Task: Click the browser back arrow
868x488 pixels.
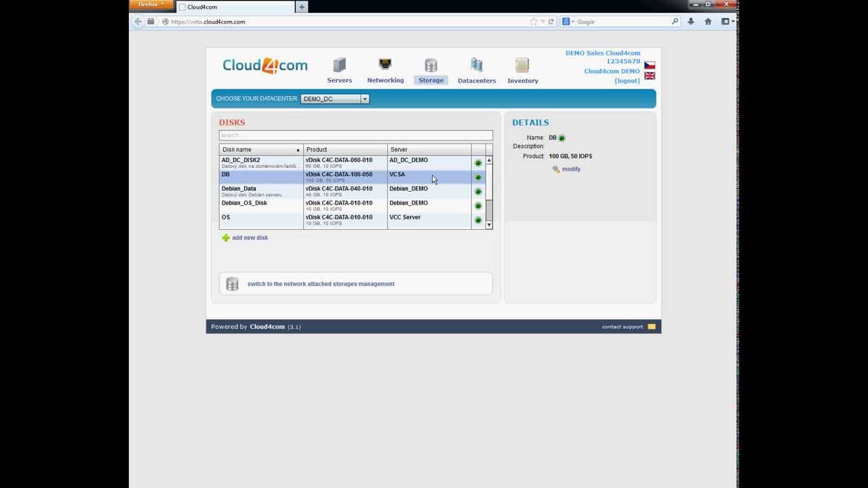Action: (x=138, y=22)
